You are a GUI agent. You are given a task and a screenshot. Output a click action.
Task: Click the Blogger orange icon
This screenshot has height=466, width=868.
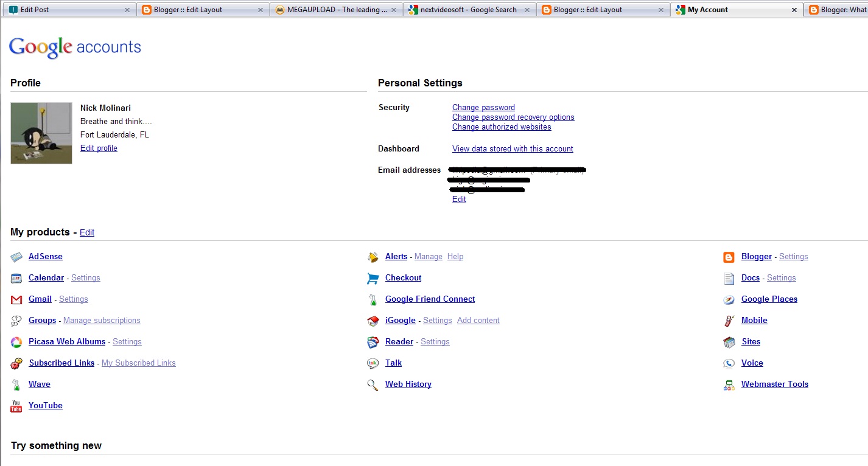click(729, 257)
